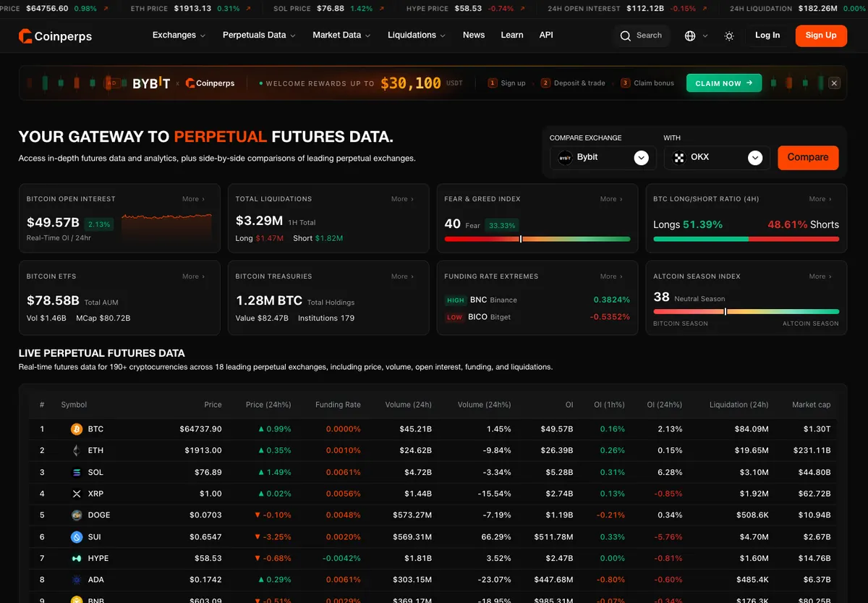Open More on Bitcoin Open Interest card
Image resolution: width=868 pixels, height=603 pixels.
point(193,199)
